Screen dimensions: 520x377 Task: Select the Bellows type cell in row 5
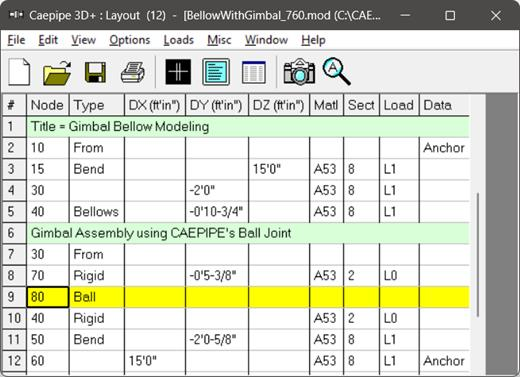97,212
